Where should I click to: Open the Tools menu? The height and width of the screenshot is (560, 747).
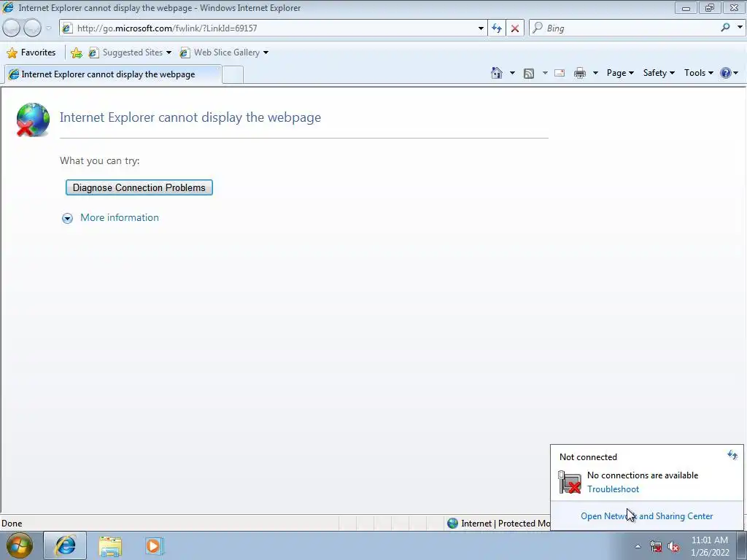click(x=698, y=73)
